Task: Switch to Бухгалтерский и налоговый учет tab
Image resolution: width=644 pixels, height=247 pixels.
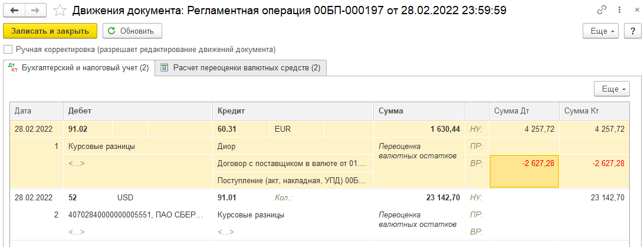Action: tap(78, 68)
